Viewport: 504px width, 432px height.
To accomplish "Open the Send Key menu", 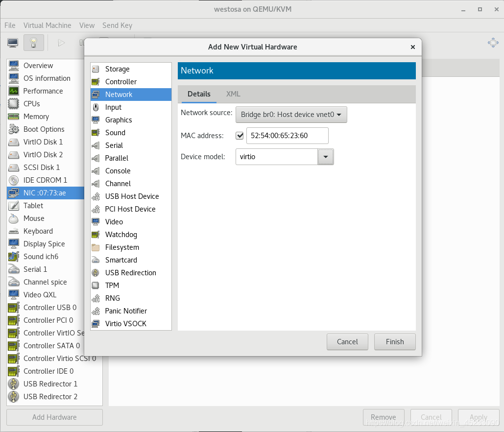I will tap(118, 25).
